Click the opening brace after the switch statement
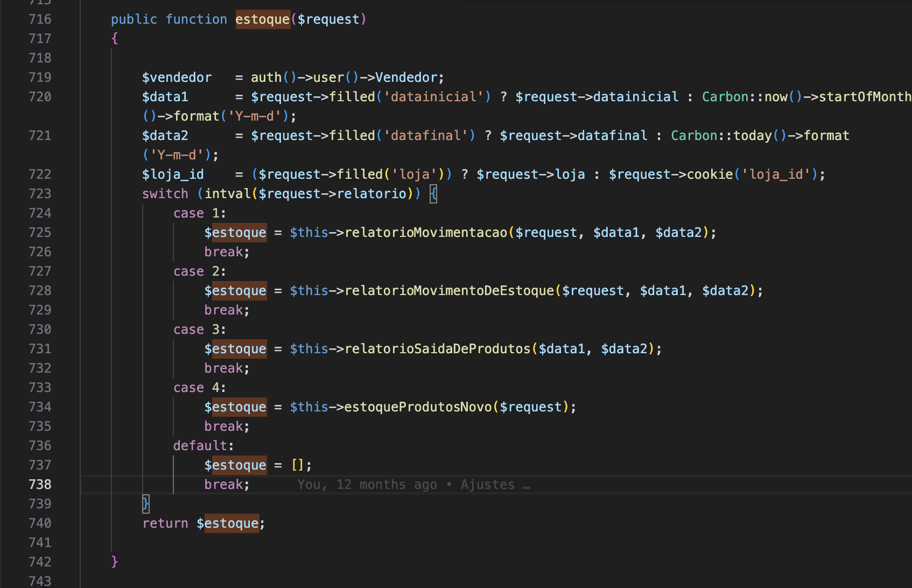The width and height of the screenshot is (912, 588). point(433,194)
